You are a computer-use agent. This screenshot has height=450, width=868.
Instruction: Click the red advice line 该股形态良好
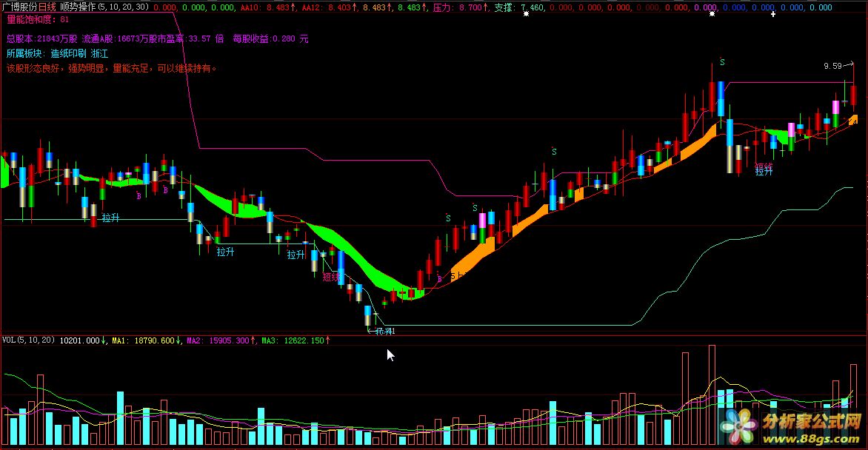click(x=112, y=69)
